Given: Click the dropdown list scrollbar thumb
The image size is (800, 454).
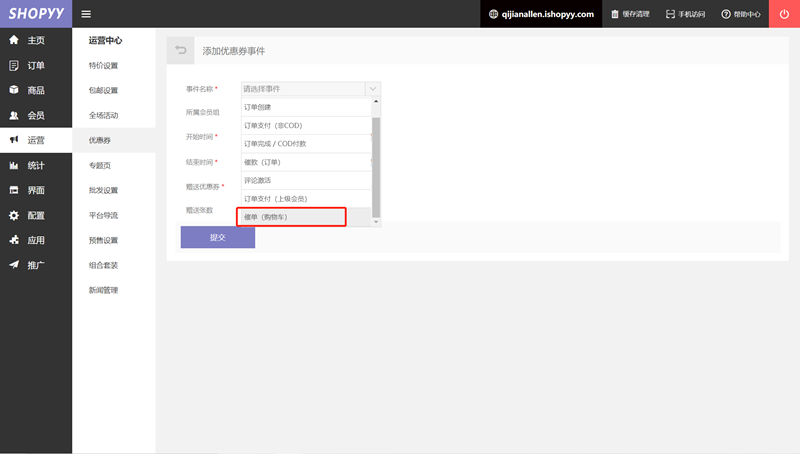Looking at the screenshot, I should tap(376, 167).
